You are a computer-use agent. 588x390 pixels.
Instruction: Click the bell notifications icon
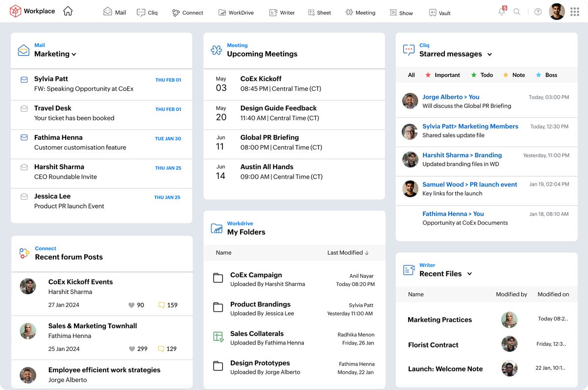pyautogui.click(x=502, y=11)
